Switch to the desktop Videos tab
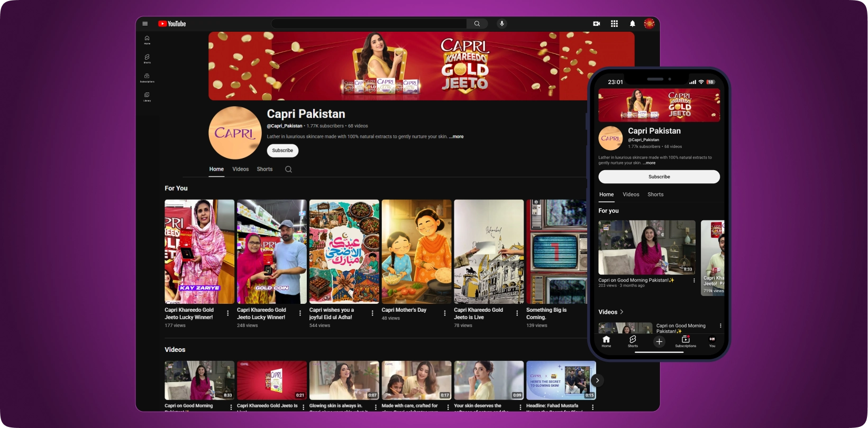The width and height of the screenshot is (868, 428). pyautogui.click(x=240, y=169)
